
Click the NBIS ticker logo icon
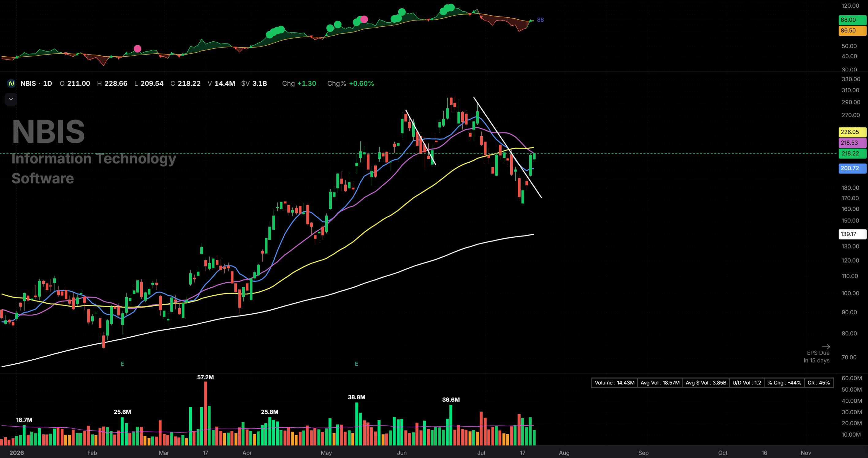[11, 84]
